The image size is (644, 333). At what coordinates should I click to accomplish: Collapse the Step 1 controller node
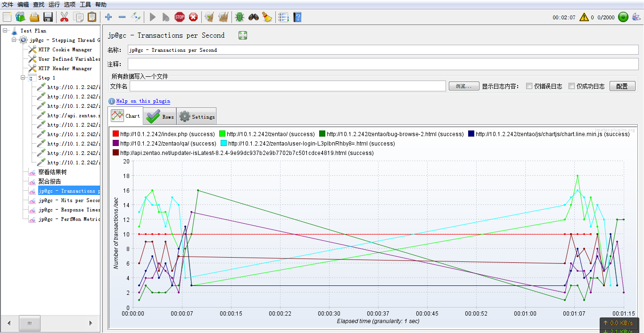tap(23, 78)
